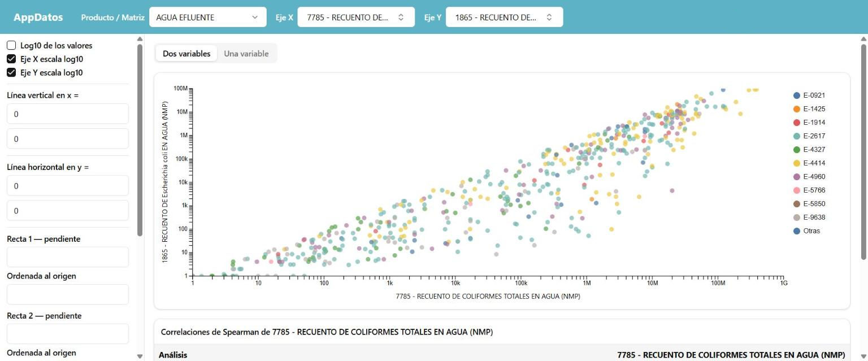
Task: Toggle E-4327 legend color dot
Action: tap(797, 150)
